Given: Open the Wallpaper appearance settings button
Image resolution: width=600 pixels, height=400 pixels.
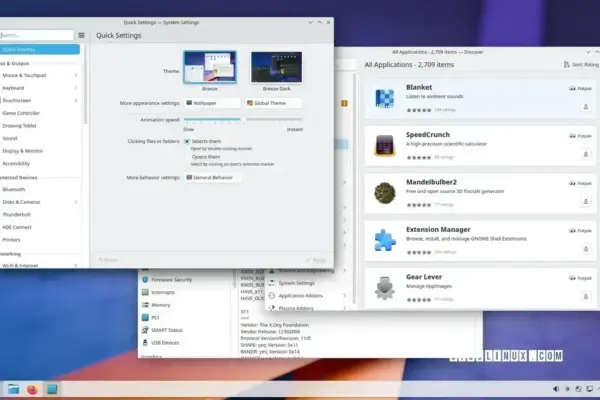Looking at the screenshot, I should [212, 103].
